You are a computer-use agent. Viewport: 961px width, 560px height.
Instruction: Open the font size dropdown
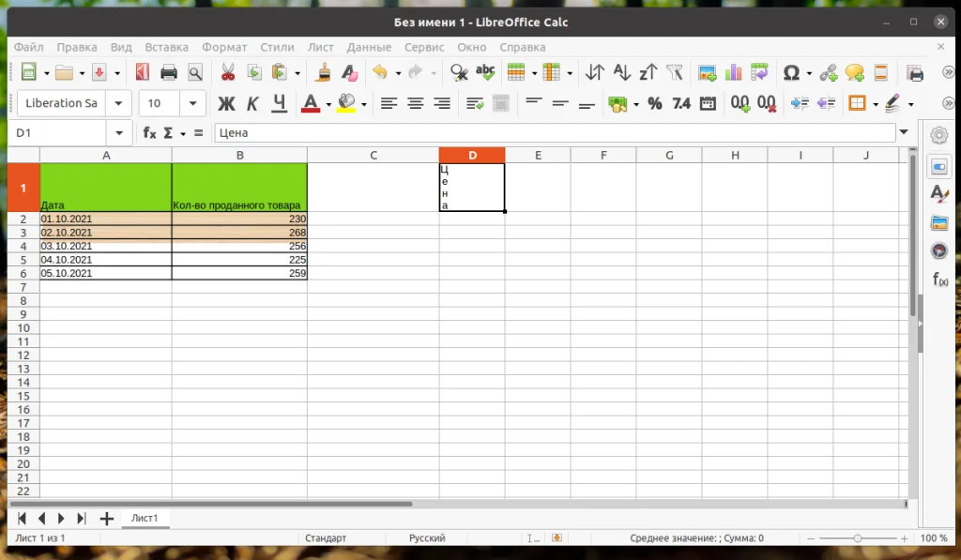[x=193, y=103]
